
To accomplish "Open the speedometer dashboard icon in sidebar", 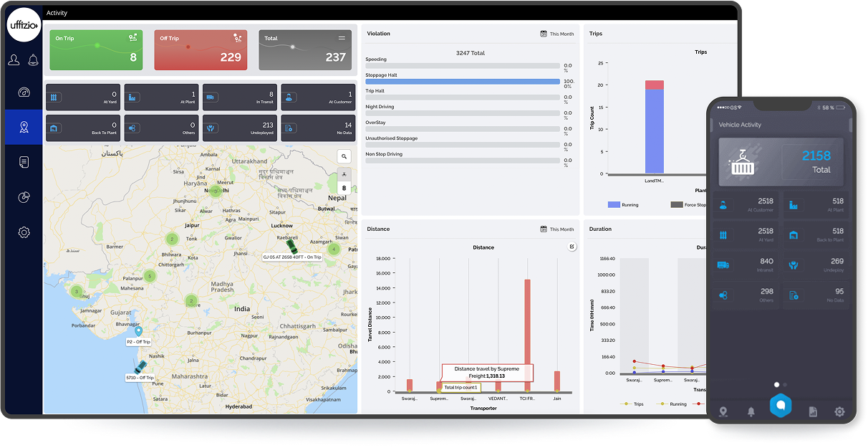I will click(24, 92).
